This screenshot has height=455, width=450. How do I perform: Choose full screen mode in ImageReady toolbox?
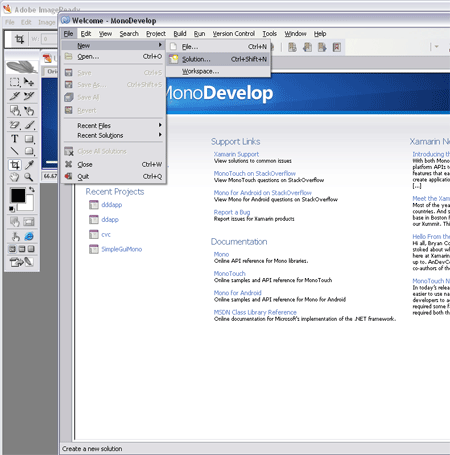pyautogui.click(x=31, y=249)
